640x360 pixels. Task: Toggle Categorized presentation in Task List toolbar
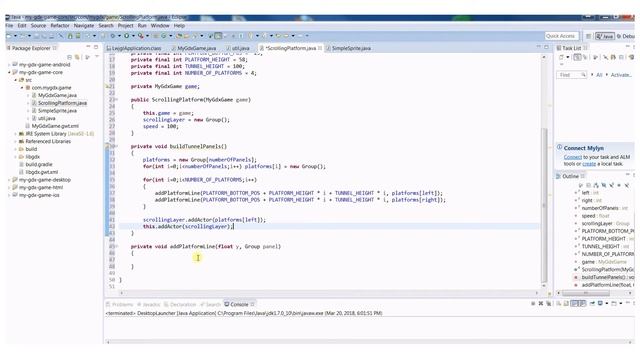pos(577,57)
